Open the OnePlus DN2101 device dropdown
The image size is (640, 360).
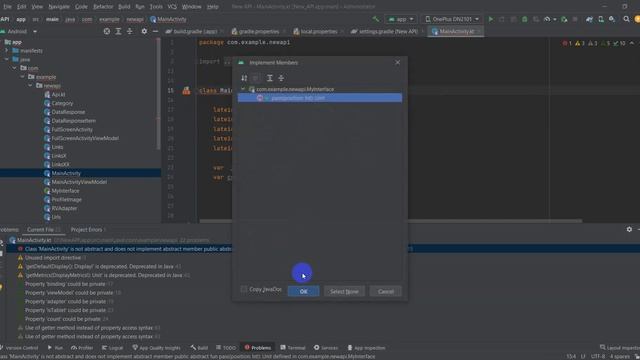(x=451, y=19)
